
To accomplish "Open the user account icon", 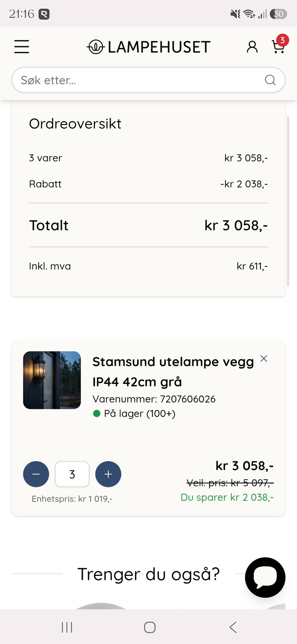I will click(252, 47).
